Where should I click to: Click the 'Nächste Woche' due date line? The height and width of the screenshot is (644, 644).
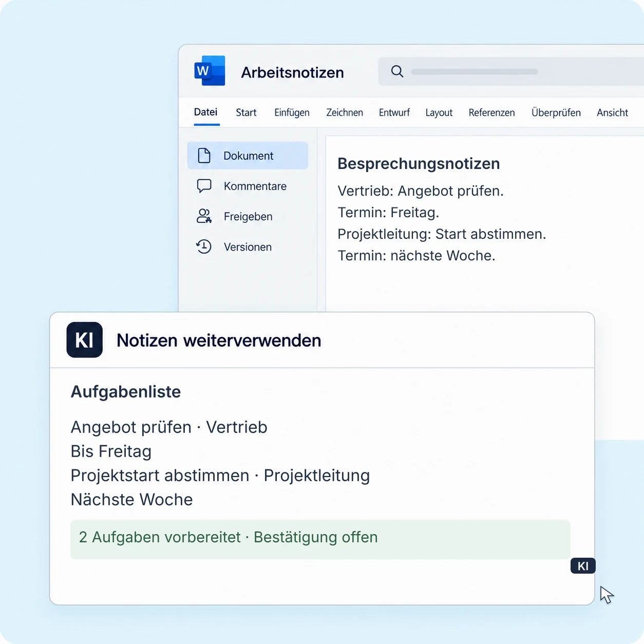coord(132,500)
